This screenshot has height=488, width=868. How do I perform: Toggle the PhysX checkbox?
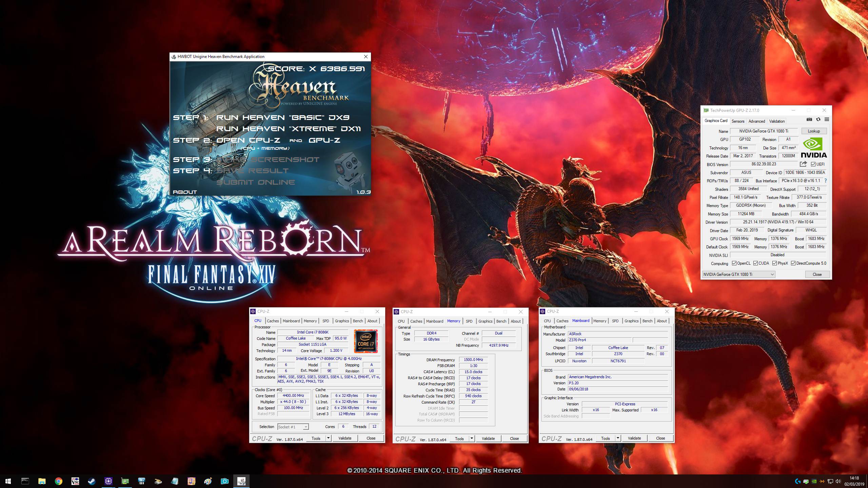[774, 263]
